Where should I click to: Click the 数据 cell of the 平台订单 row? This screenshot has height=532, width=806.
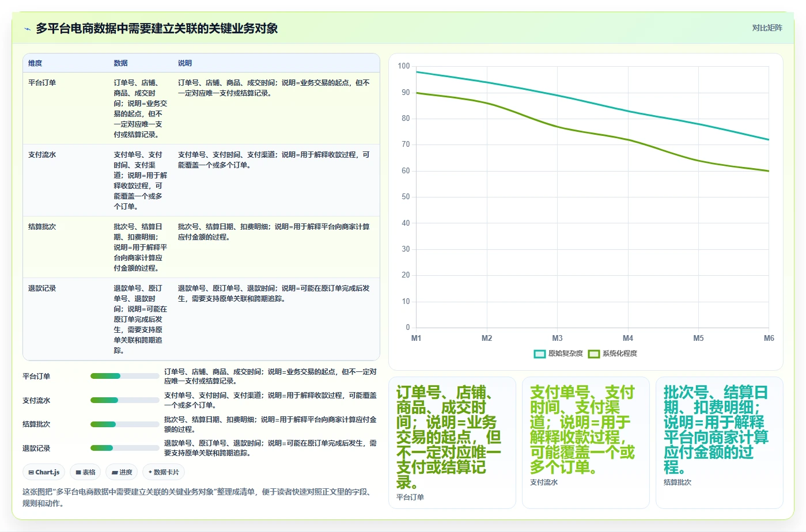click(x=141, y=109)
